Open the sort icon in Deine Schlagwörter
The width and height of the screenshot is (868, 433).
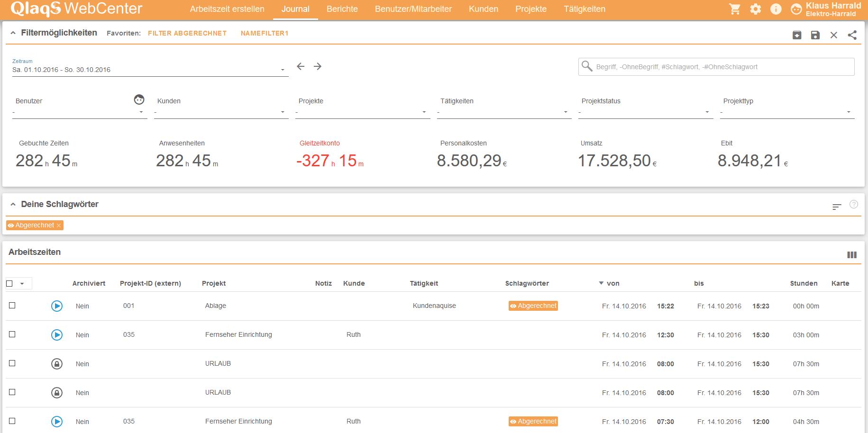tap(837, 207)
